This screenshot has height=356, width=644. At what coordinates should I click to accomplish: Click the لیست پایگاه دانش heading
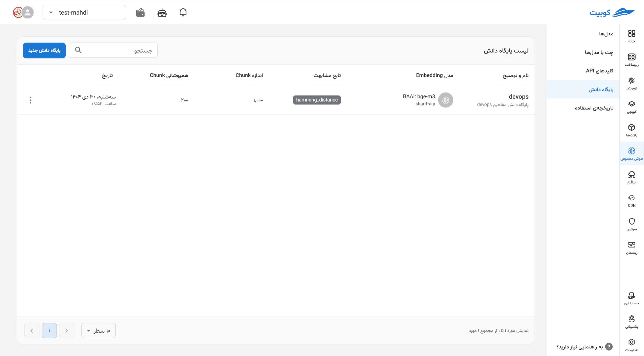506,51
